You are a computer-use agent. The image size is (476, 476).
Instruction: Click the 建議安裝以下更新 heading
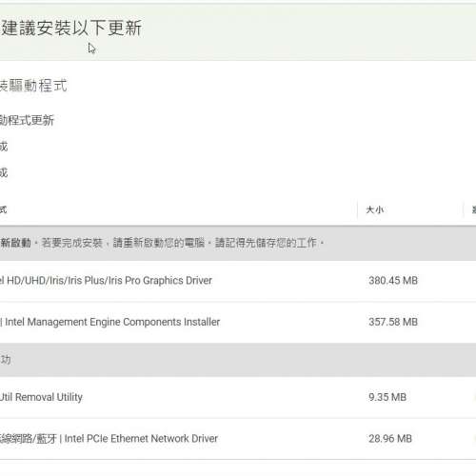(x=71, y=28)
